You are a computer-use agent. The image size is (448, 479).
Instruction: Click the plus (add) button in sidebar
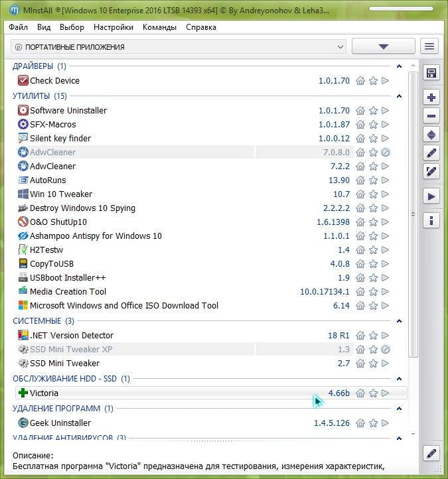(431, 98)
